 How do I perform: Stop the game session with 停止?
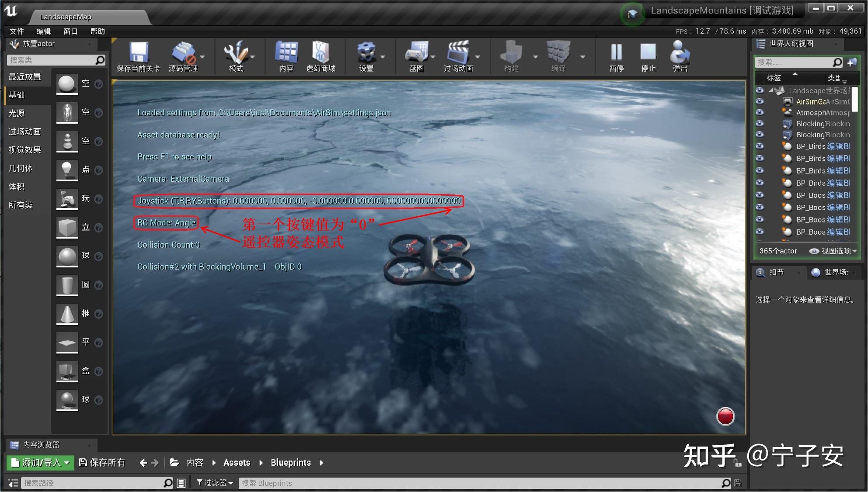tap(648, 53)
